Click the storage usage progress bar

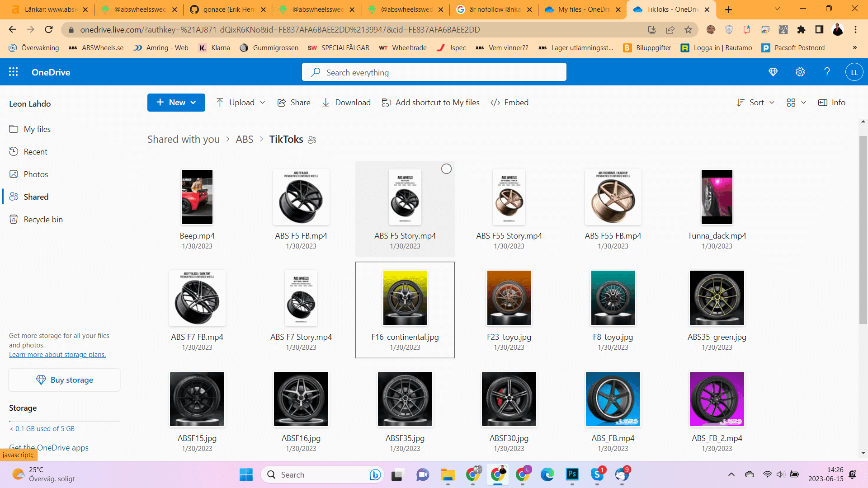point(64,421)
